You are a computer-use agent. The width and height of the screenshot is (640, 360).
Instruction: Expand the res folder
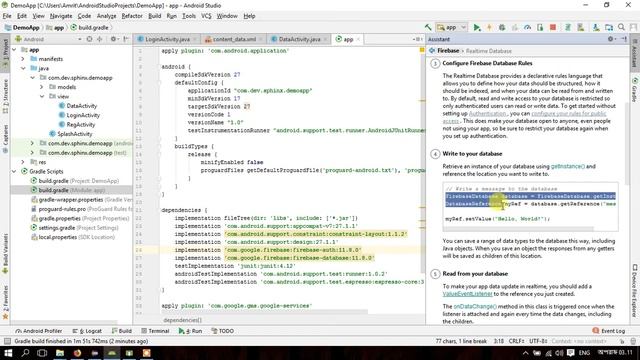pos(23,162)
